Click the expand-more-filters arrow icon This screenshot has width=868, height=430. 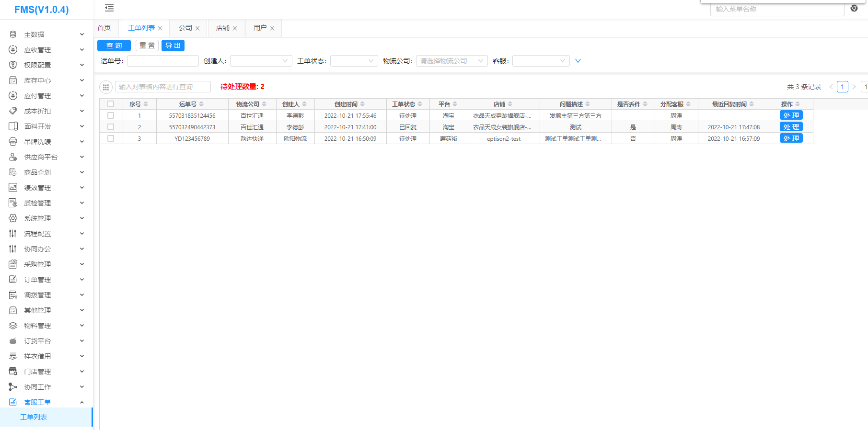coord(578,61)
